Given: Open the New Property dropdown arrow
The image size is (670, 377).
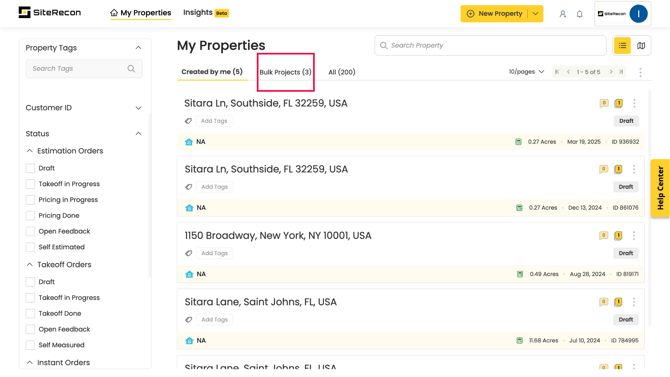Looking at the screenshot, I should click(x=535, y=14).
